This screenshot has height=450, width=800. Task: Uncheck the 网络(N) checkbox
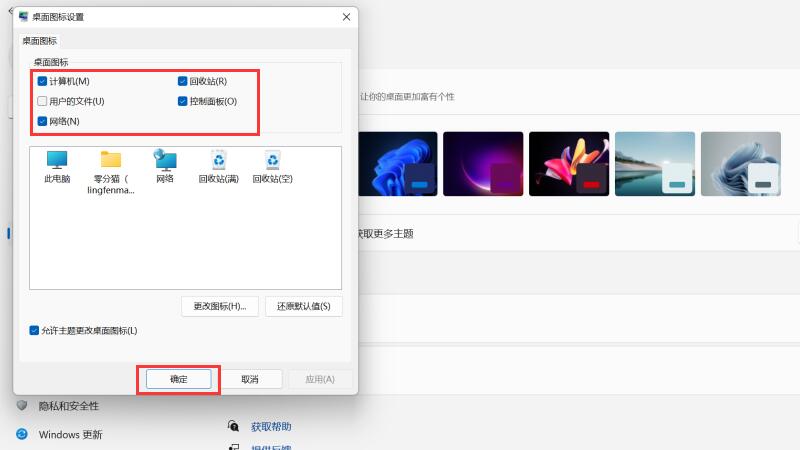click(x=42, y=121)
